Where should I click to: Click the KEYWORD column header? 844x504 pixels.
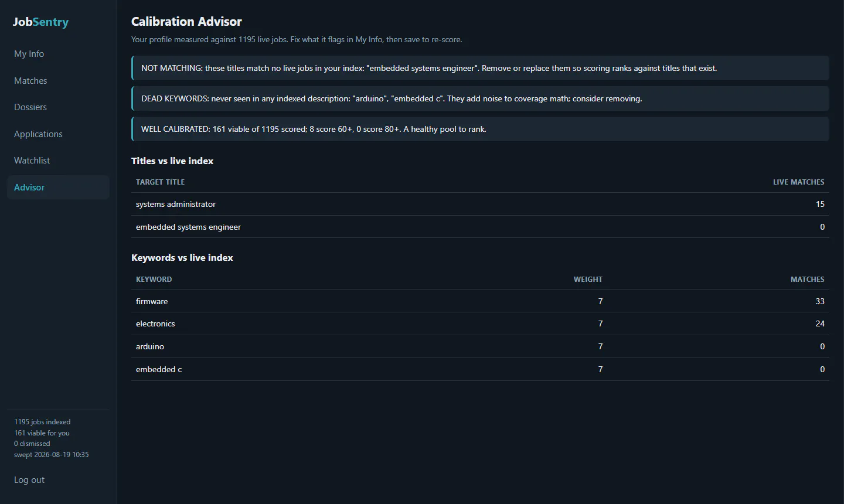click(x=154, y=280)
